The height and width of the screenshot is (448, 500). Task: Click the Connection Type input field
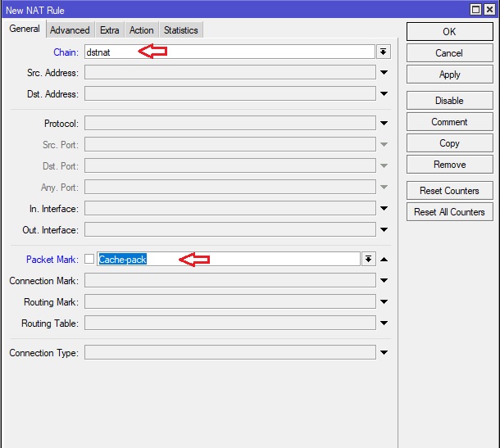pos(230,352)
